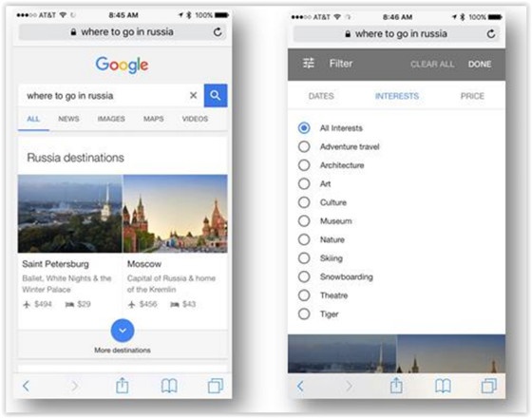Open the PRICE filter tab
This screenshot has width=532, height=418.
472,96
